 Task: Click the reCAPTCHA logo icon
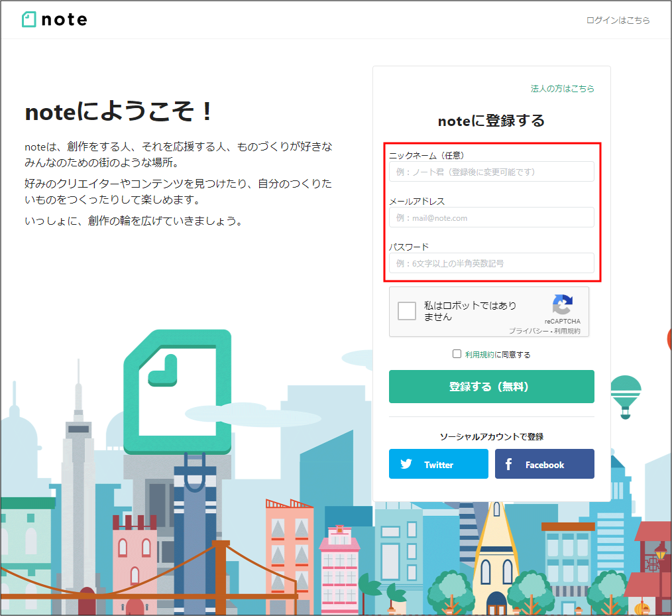[x=562, y=305]
